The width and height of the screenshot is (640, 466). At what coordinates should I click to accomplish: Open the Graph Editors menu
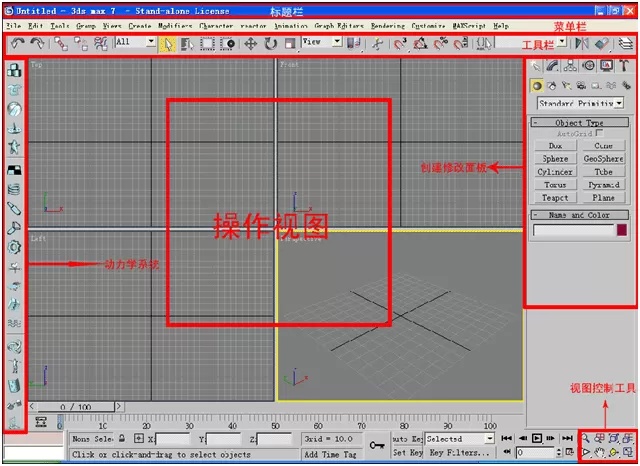[339, 26]
